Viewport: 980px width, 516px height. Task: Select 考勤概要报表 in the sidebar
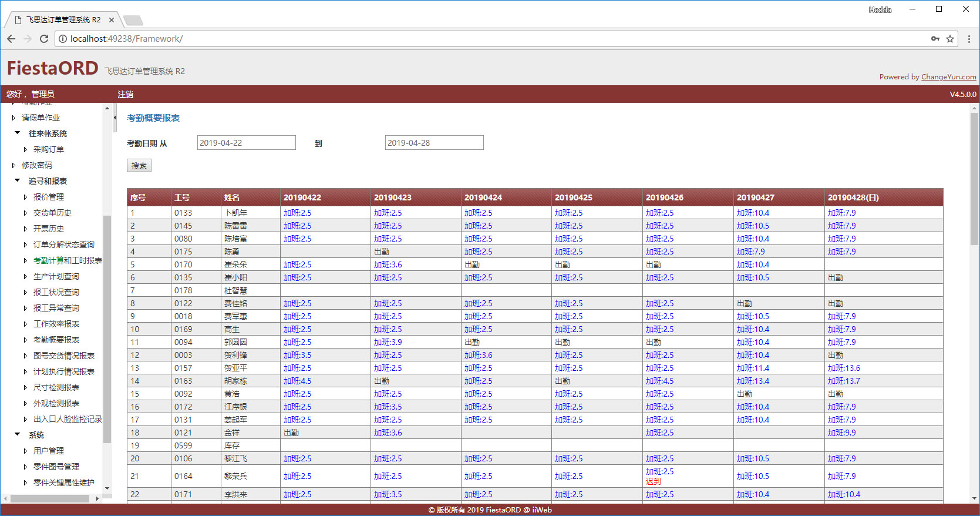[x=56, y=340]
